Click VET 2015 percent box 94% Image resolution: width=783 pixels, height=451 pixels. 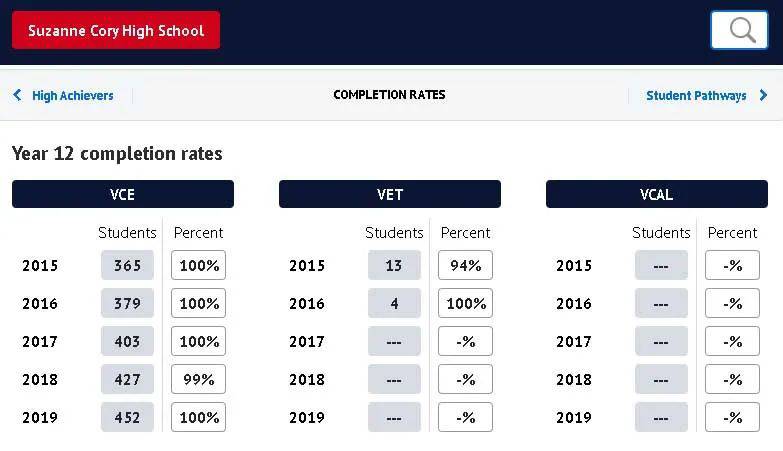465,265
